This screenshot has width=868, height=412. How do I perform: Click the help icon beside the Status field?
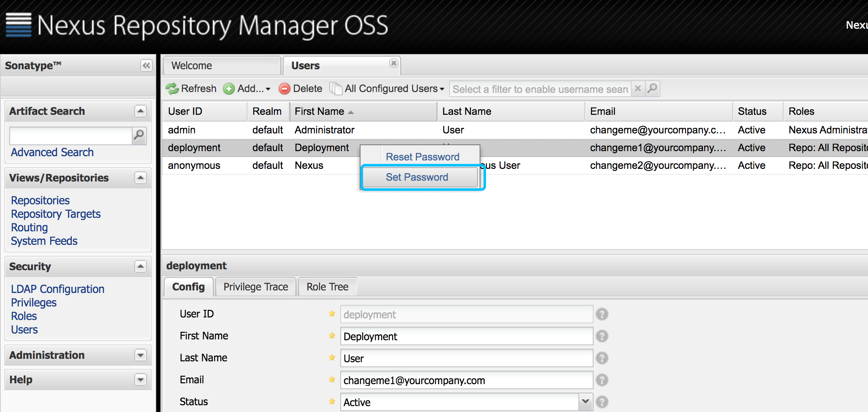coord(602,401)
